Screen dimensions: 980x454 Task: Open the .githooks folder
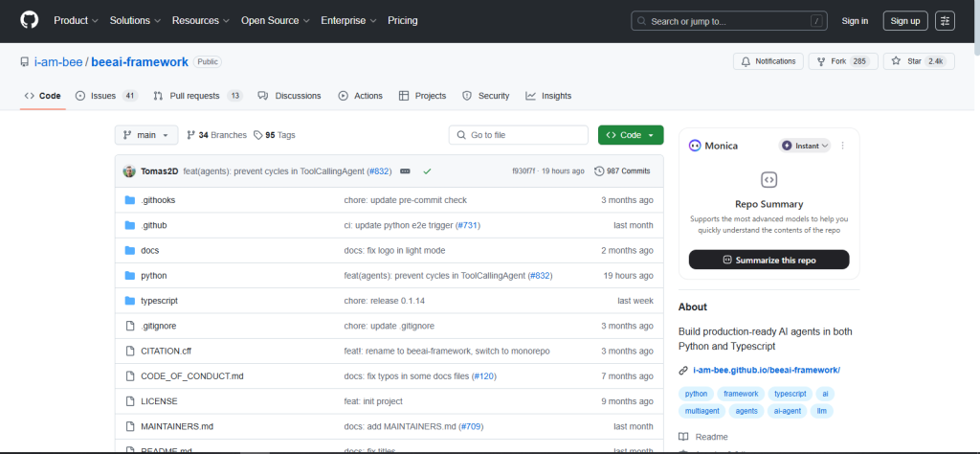pyautogui.click(x=158, y=200)
